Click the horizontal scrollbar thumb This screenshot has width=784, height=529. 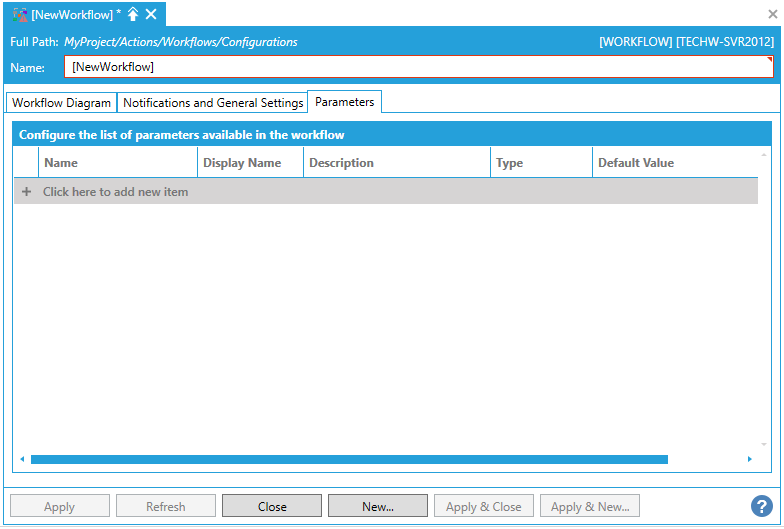(x=349, y=459)
